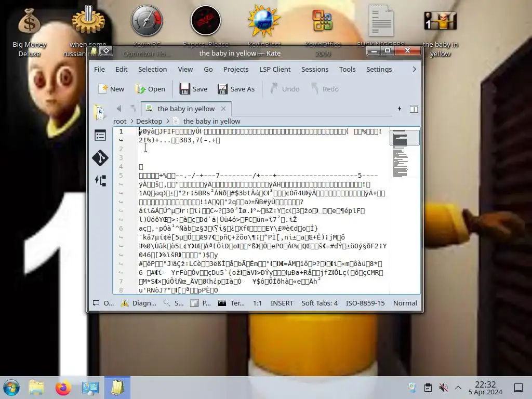Click the split view icon
This screenshot has width=532, height=399.
pos(414,109)
